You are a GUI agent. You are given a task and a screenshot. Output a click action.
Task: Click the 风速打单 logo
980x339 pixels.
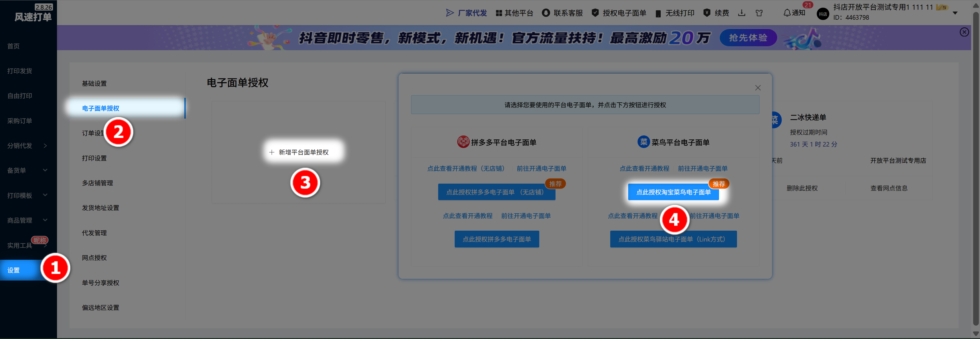click(x=33, y=17)
